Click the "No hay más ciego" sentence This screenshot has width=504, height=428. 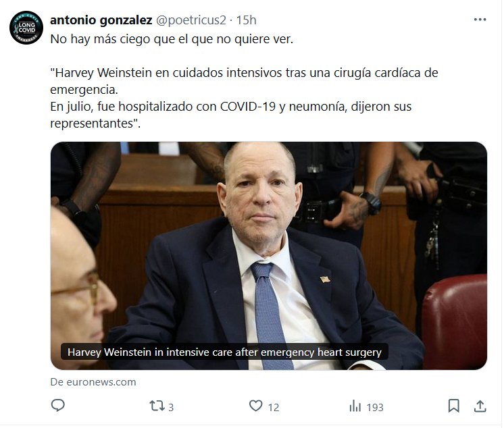[x=172, y=39]
